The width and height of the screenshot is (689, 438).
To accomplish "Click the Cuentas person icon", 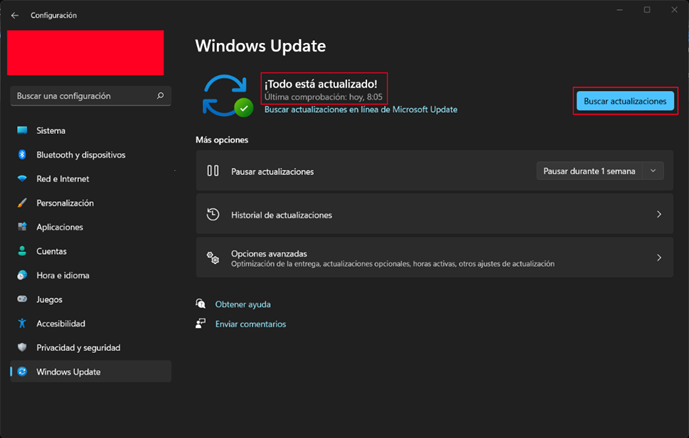I will click(21, 251).
